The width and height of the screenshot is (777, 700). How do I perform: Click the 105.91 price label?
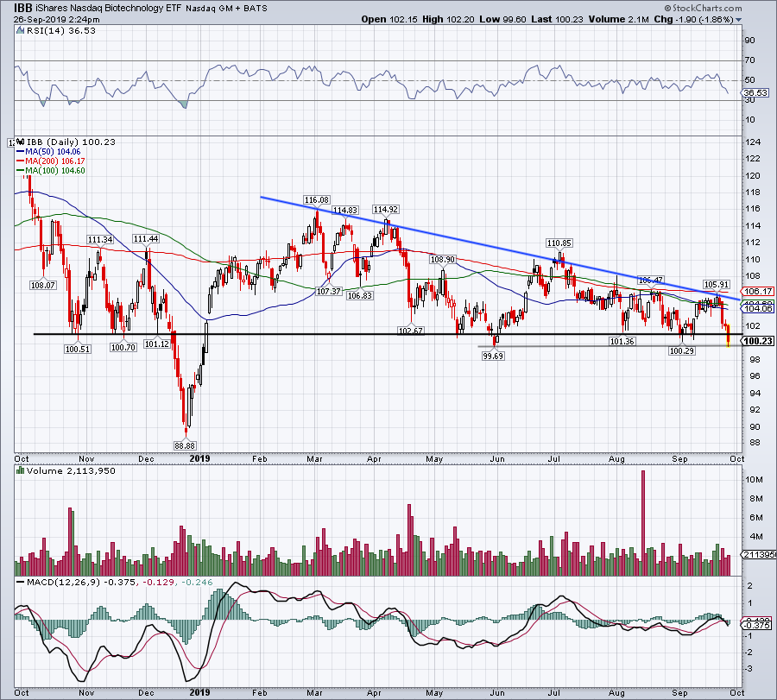[x=717, y=284]
